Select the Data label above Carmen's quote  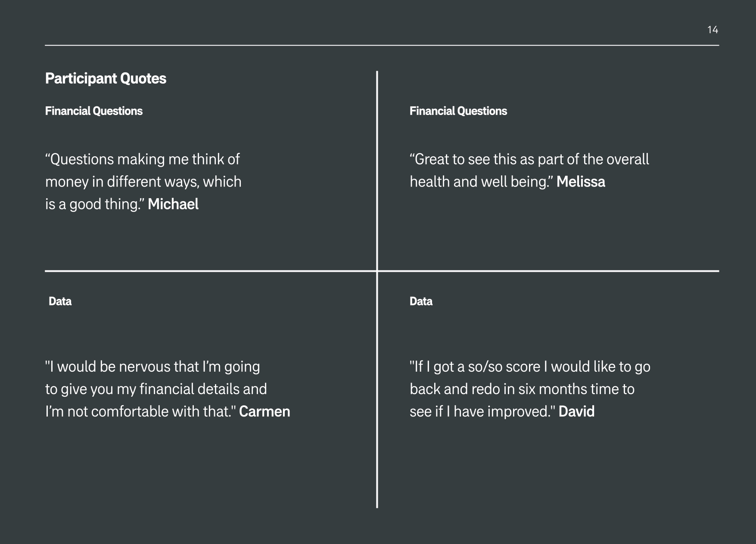point(60,302)
